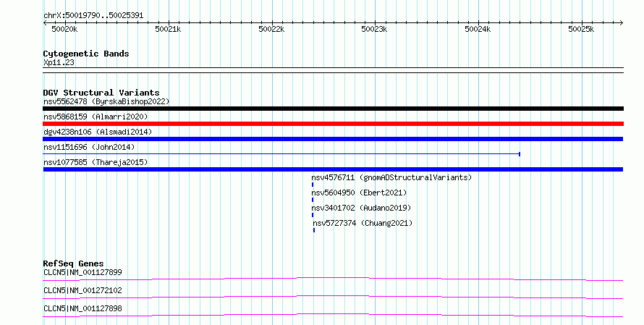644x325 pixels.
Task: Click the black nsv5562478 variant bar
Action: coord(333,109)
